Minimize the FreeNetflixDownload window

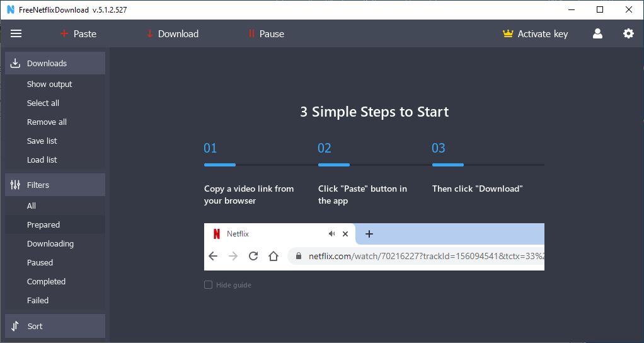coord(572,9)
